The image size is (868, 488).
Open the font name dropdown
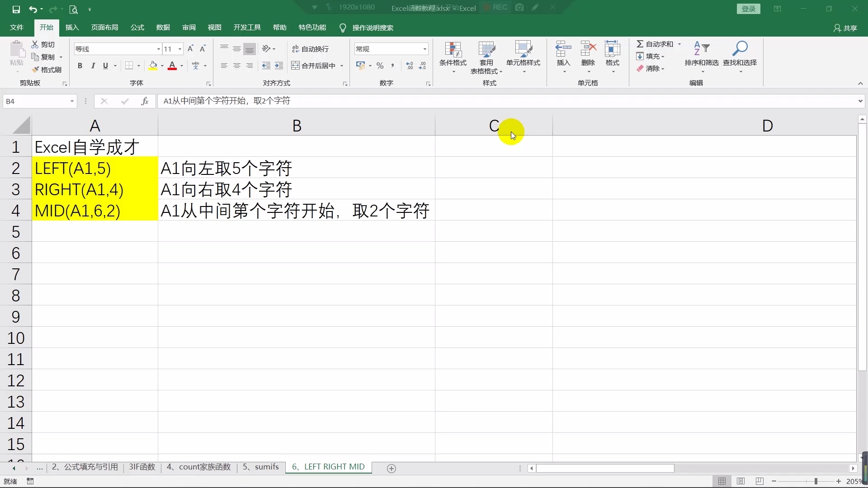click(x=158, y=48)
